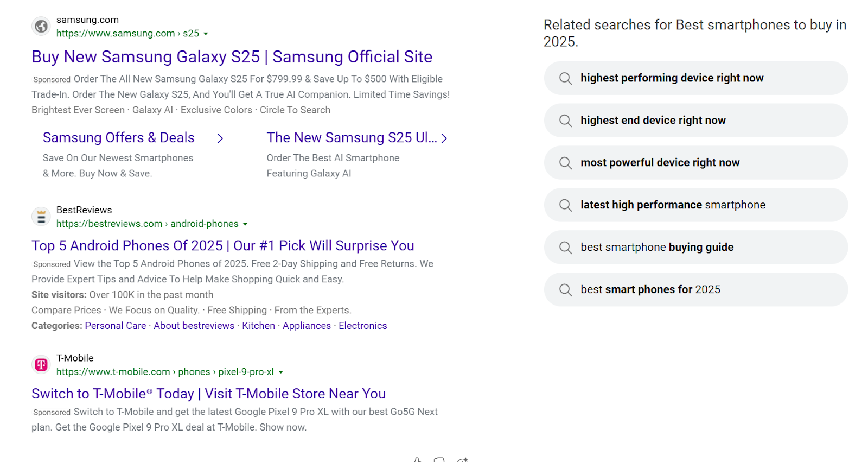Screen dimensions: 868x462
Task: Click the T-Mobile site name text
Action: (x=75, y=358)
